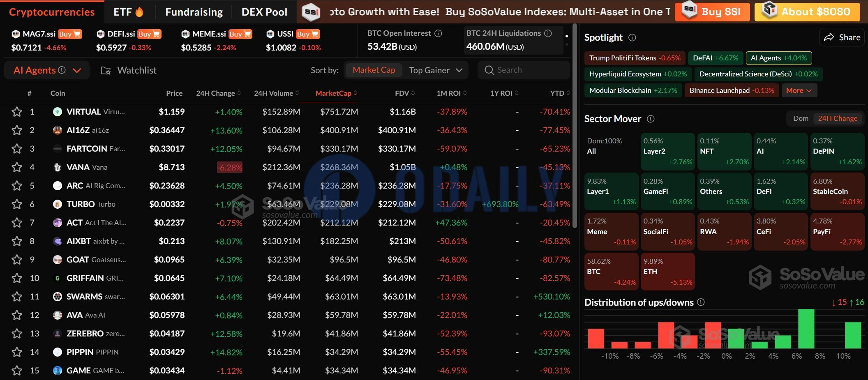
Task: Show Distribution of ups/downs info tooltip
Action: tap(701, 302)
